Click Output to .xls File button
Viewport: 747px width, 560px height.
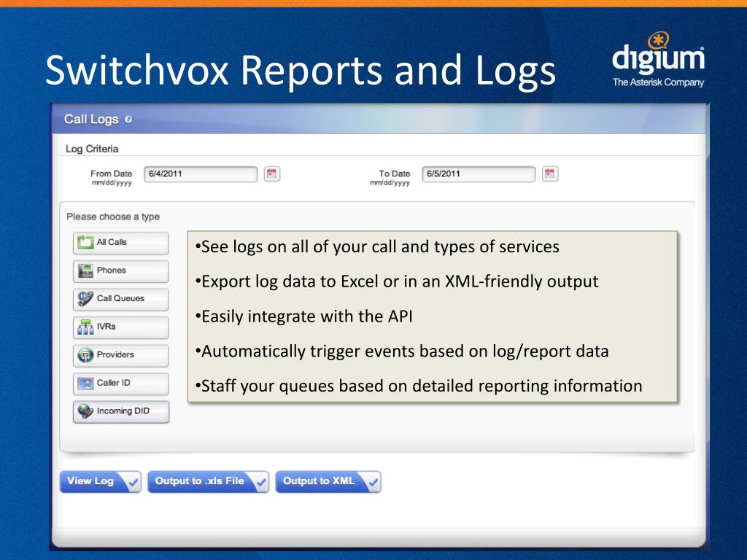pos(208,481)
